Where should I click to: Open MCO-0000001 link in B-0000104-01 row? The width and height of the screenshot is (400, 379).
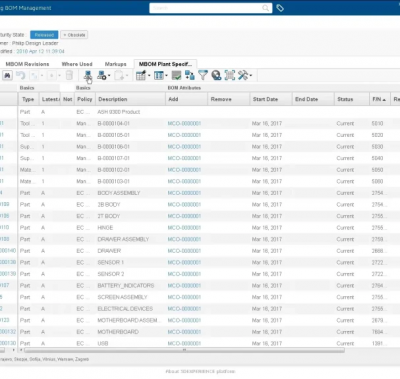coord(184,123)
